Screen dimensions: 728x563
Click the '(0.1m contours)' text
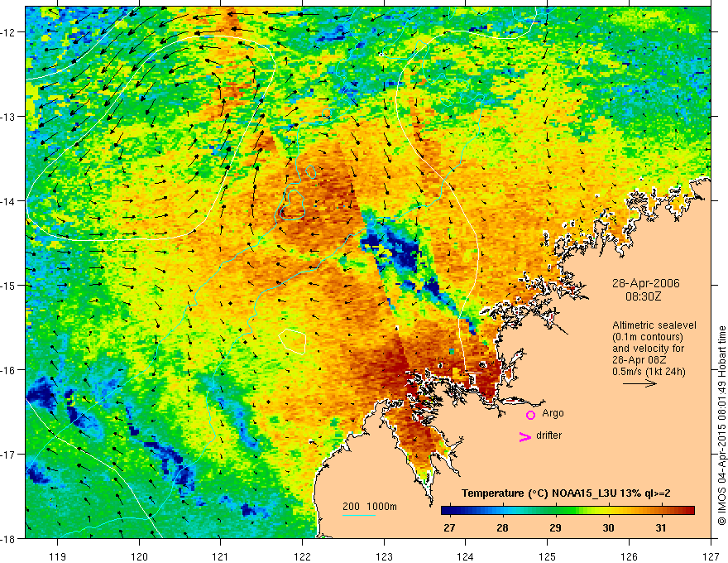tap(648, 337)
